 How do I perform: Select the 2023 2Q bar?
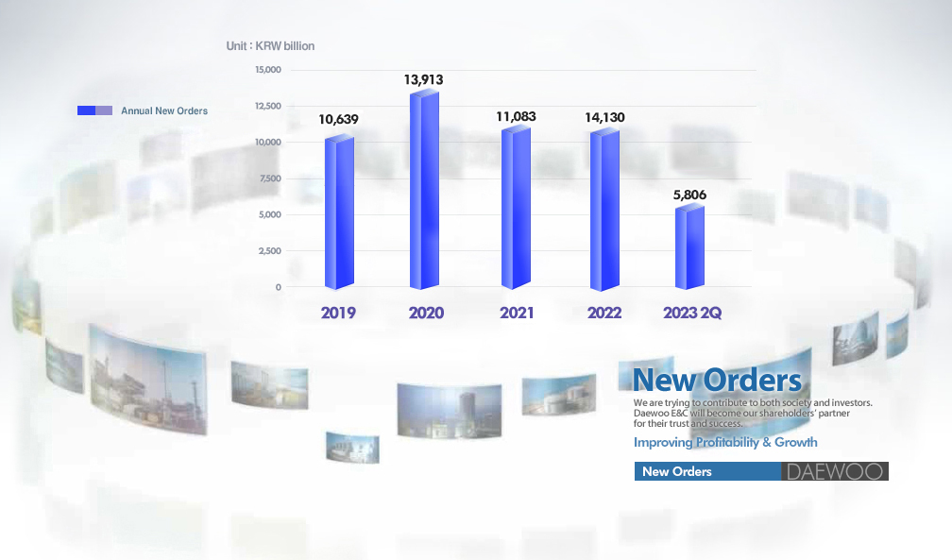[x=689, y=247]
